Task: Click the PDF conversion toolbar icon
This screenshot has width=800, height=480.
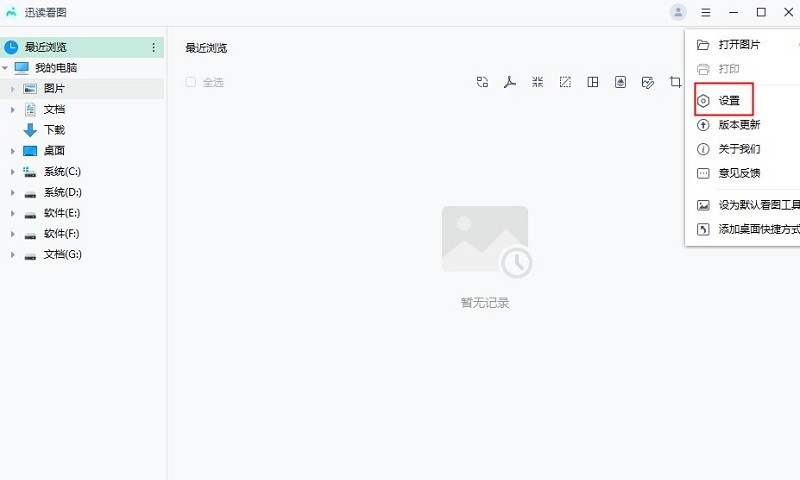Action: point(510,82)
